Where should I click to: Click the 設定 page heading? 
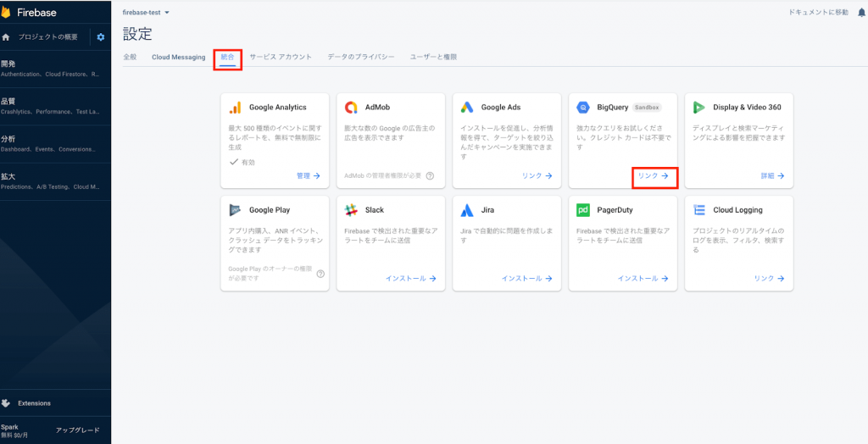[137, 34]
